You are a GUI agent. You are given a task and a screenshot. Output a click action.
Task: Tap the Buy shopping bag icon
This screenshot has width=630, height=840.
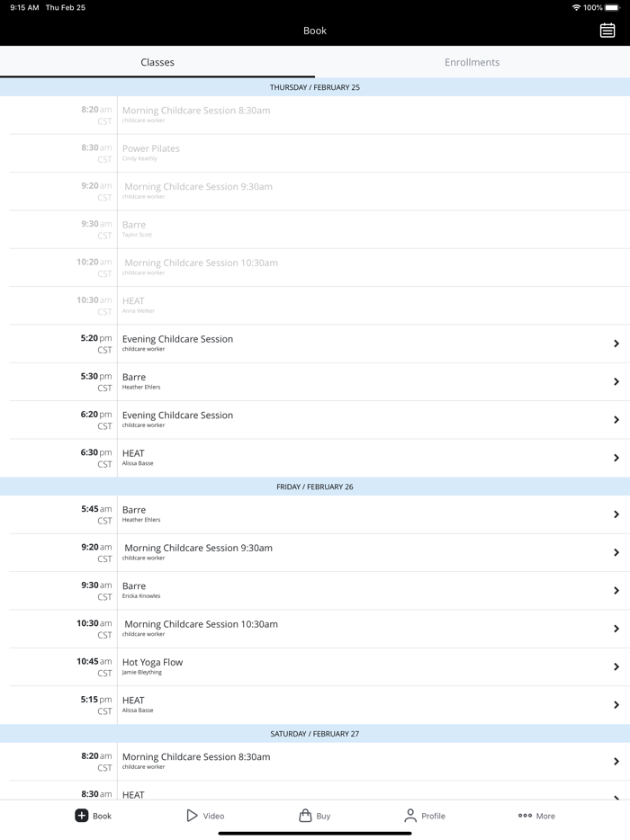(x=305, y=816)
